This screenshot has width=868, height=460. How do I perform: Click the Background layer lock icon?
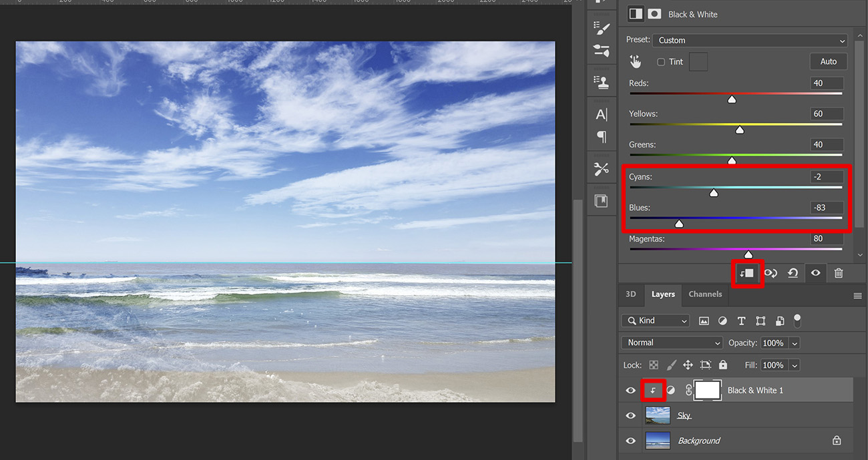click(837, 441)
